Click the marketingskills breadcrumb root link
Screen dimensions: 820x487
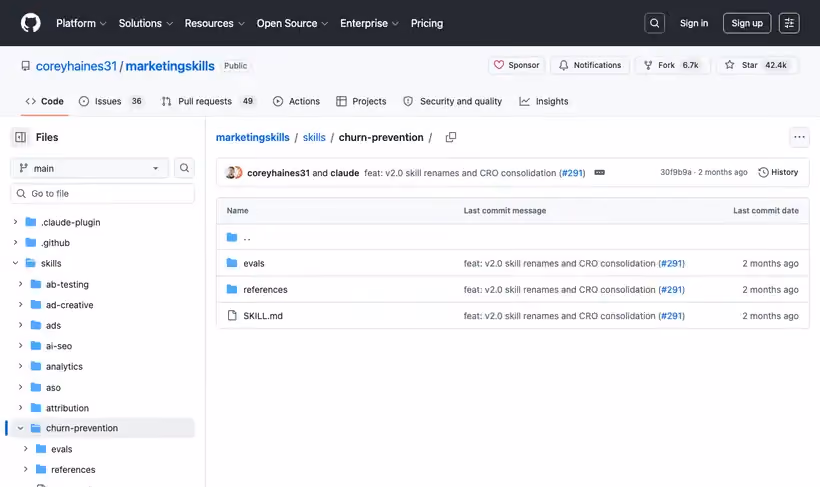(x=253, y=137)
